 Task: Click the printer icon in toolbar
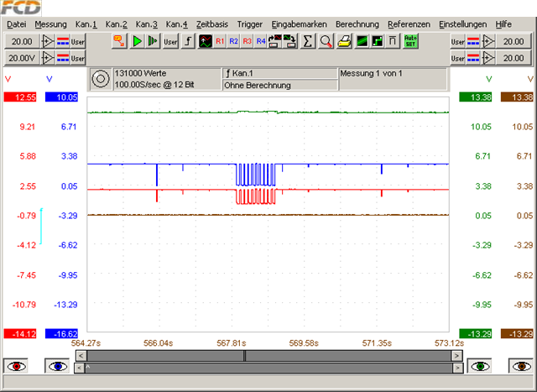tap(344, 40)
